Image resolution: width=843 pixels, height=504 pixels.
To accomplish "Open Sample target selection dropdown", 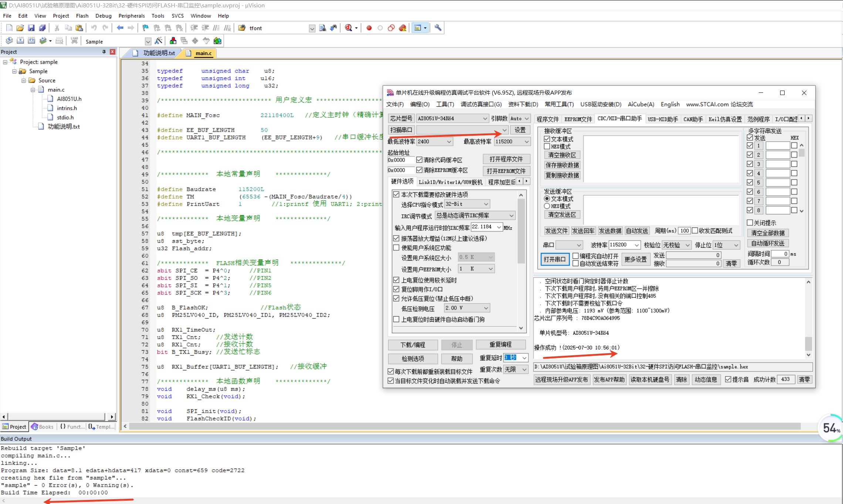I will pos(148,41).
